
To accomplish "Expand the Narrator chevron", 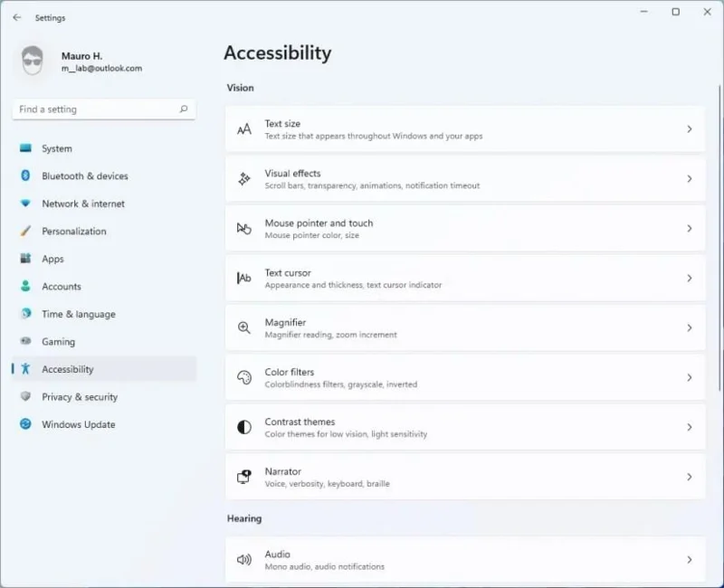I will pyautogui.click(x=690, y=477).
